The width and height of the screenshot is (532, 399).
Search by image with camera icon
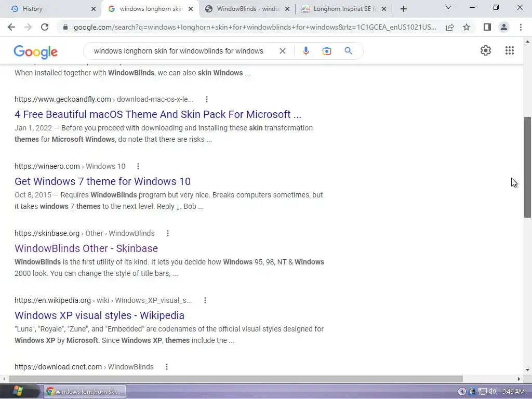click(x=326, y=51)
